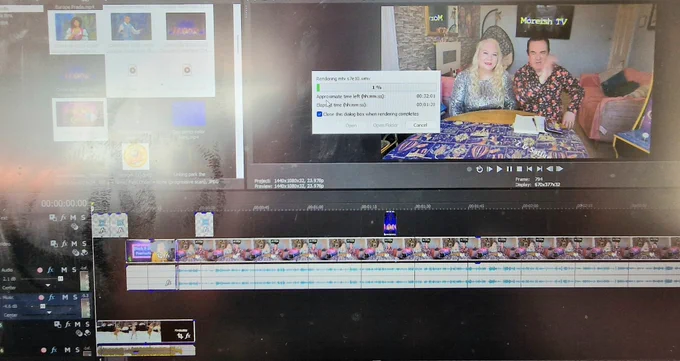Image resolution: width=680 pixels, height=361 pixels.
Task: Open track FX on the bottom video track
Action: click(x=68, y=324)
